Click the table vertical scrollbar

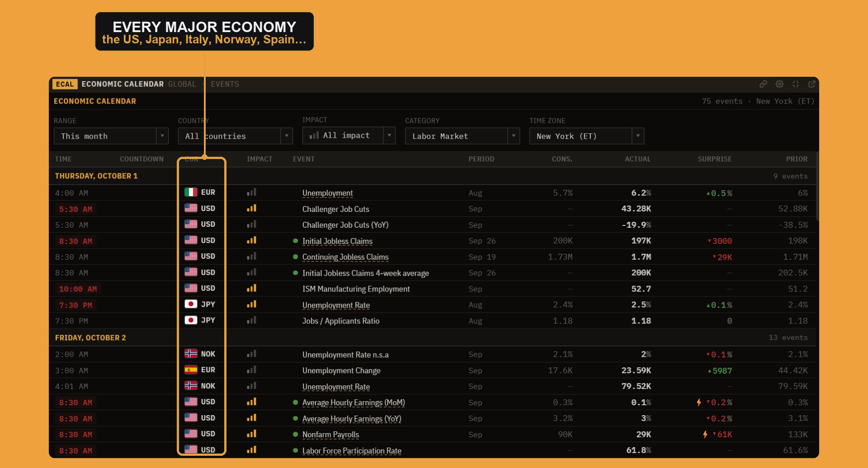pos(817,186)
